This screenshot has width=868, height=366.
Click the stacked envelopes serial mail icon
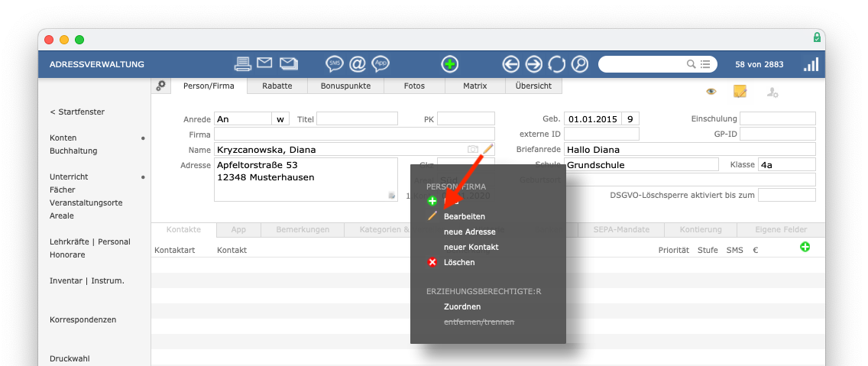point(289,63)
